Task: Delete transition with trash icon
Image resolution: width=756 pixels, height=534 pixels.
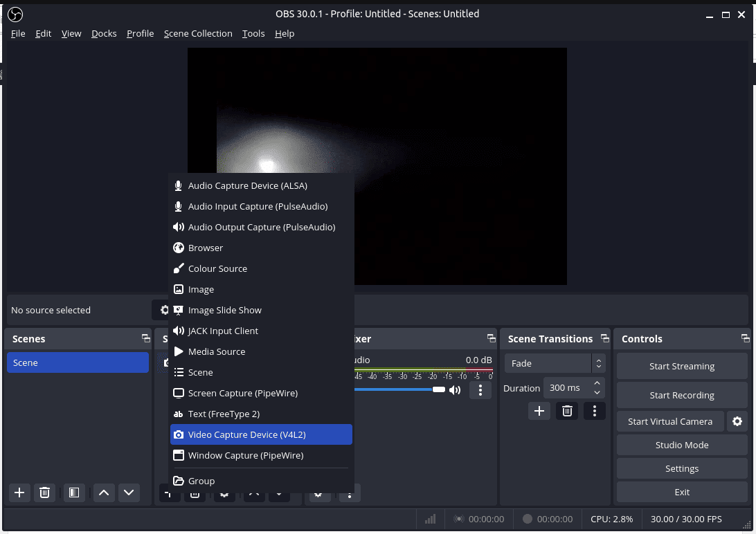Action: coord(567,411)
